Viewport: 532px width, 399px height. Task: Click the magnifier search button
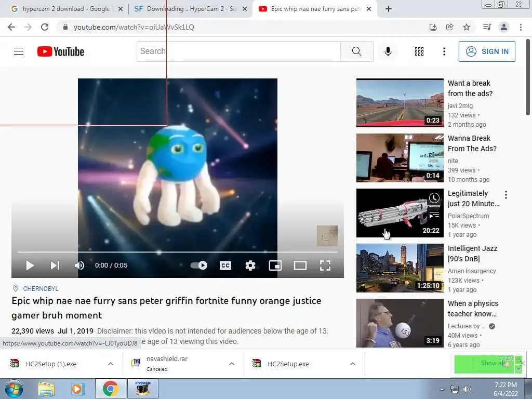357,51
